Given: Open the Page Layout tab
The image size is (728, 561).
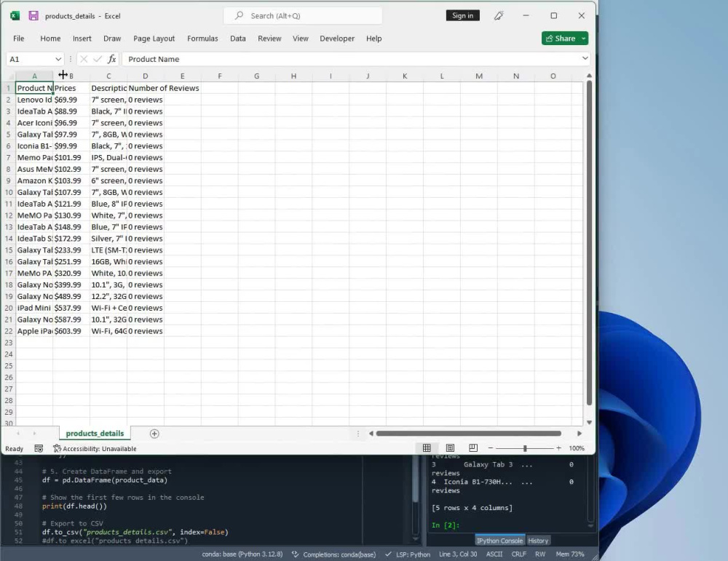Looking at the screenshot, I should [154, 39].
